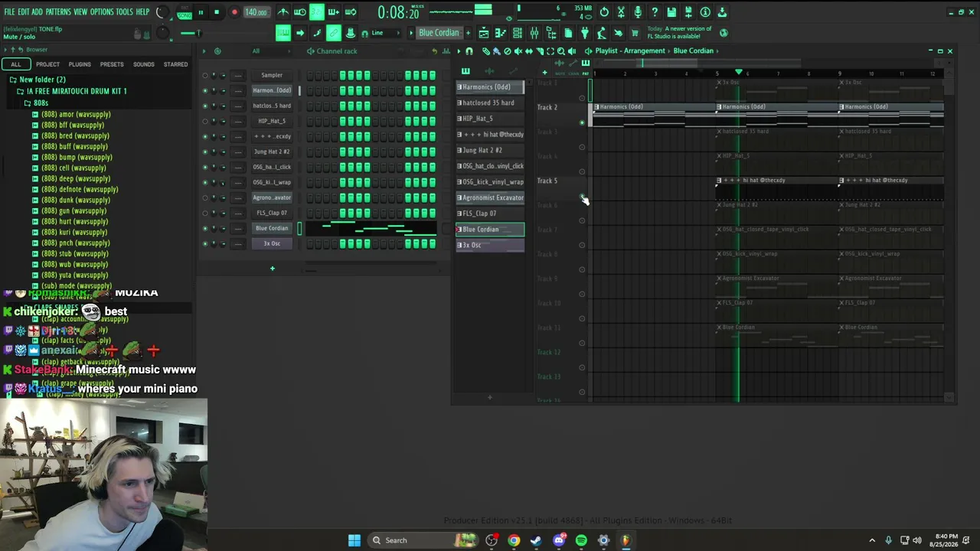Viewport: 980px width, 551px height.
Task: Open the Browser view toolbar icon
Action: coord(551,33)
